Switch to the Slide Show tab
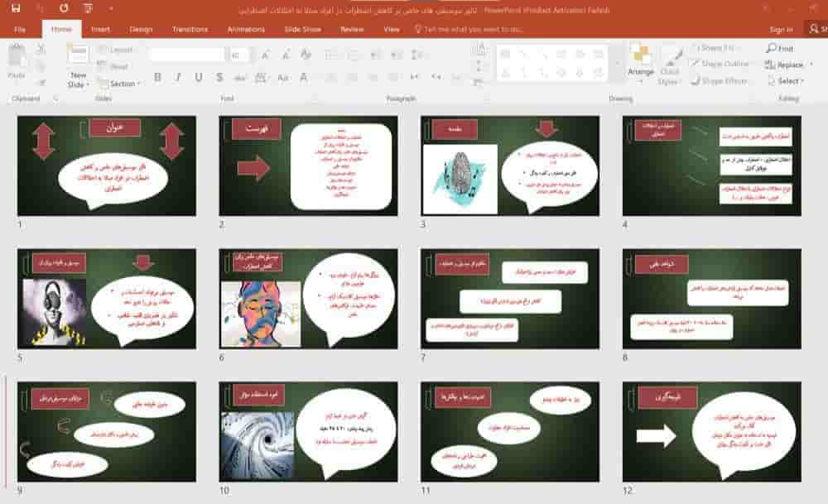Viewport: 828px width, 504px height. pos(302,30)
